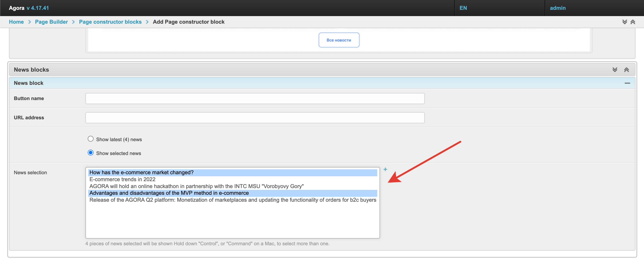This screenshot has width=644, height=260.
Task: Select 'Show selected news' radio button
Action: [x=90, y=153]
